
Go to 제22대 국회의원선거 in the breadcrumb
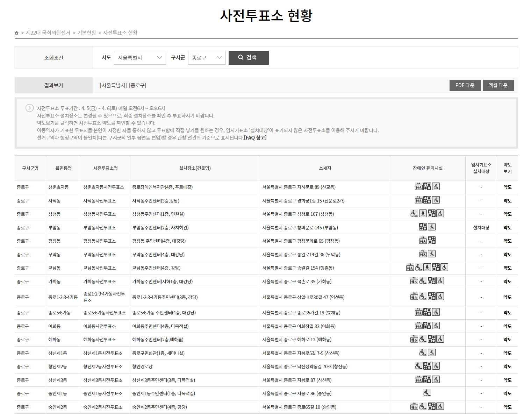coord(48,33)
